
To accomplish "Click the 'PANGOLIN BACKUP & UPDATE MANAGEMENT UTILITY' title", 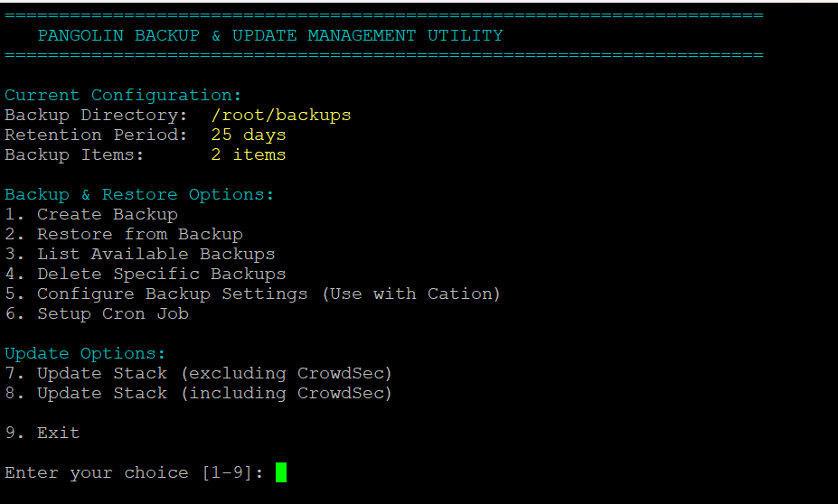I will click(x=270, y=36).
